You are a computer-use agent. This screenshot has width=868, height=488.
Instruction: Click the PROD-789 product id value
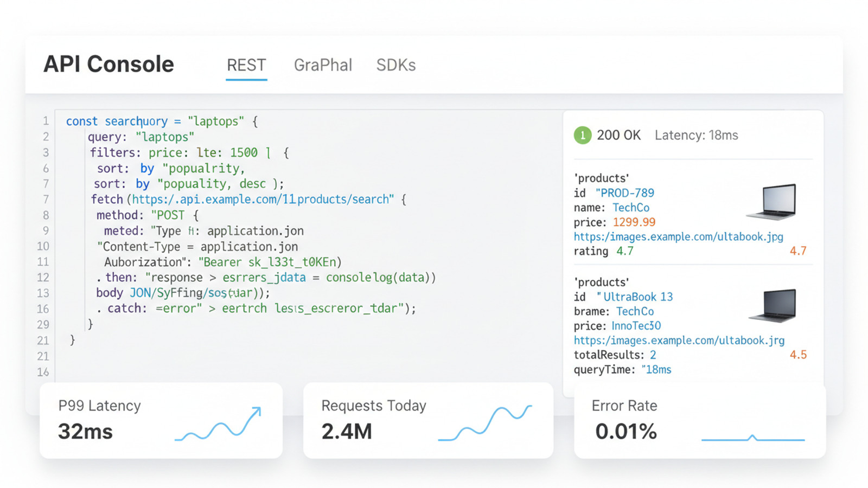coord(625,193)
